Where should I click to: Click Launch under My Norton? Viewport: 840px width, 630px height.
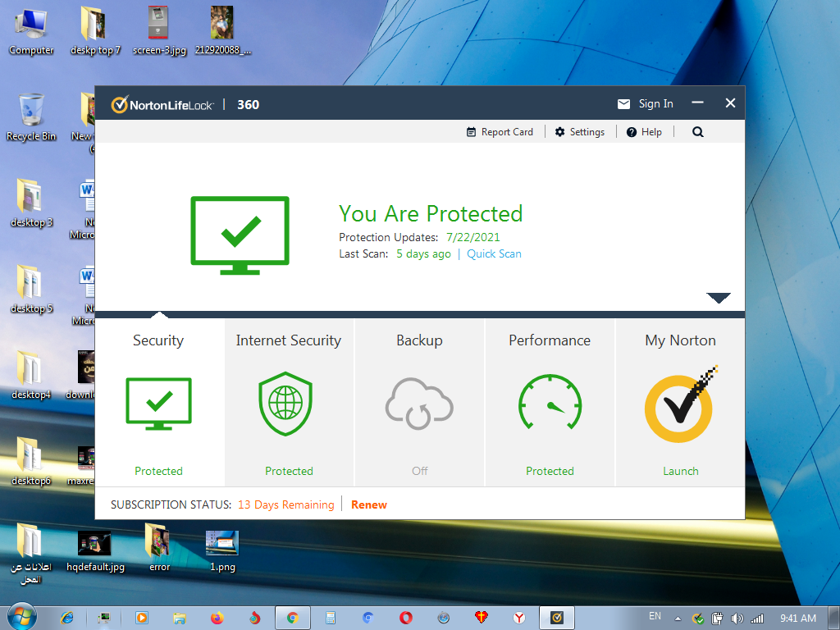[x=680, y=471]
